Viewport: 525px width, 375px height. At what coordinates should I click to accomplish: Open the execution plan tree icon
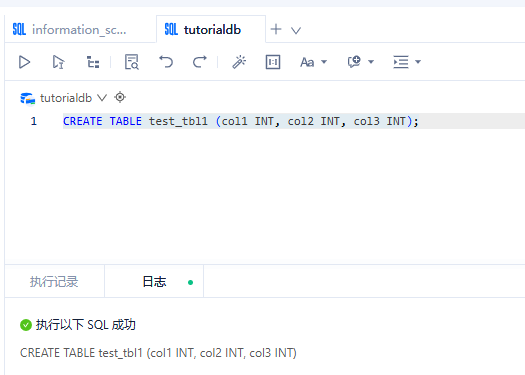(x=93, y=62)
